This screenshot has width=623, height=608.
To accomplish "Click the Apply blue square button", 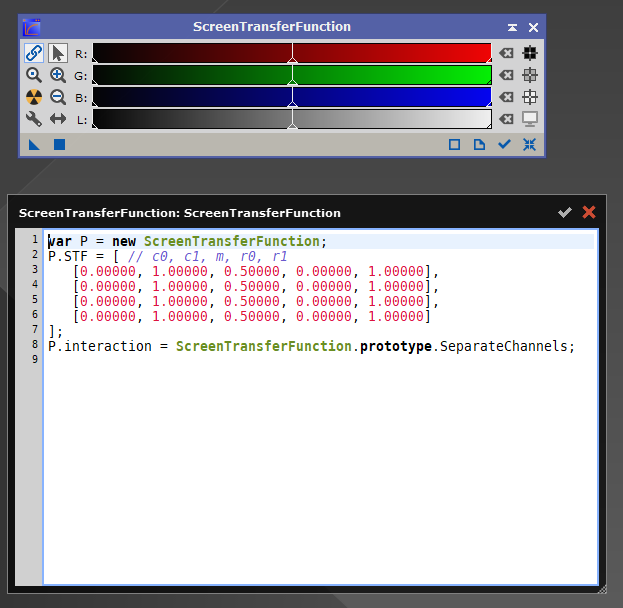I will pos(59,145).
